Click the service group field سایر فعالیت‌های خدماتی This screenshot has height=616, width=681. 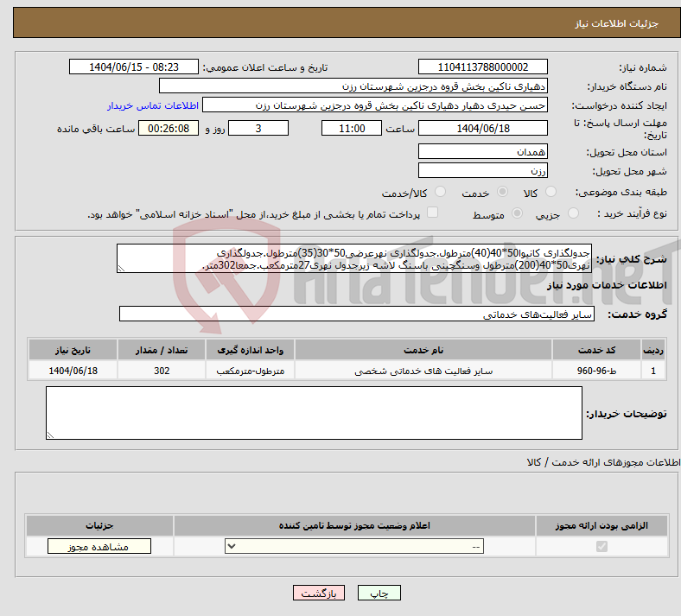point(357,314)
